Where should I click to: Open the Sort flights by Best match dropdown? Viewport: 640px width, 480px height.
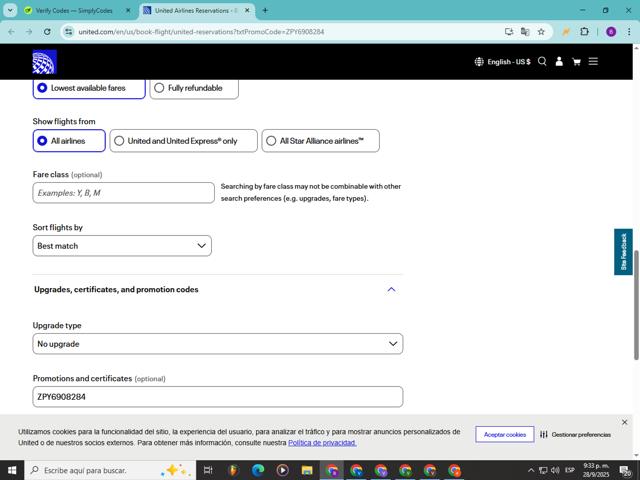tap(122, 246)
